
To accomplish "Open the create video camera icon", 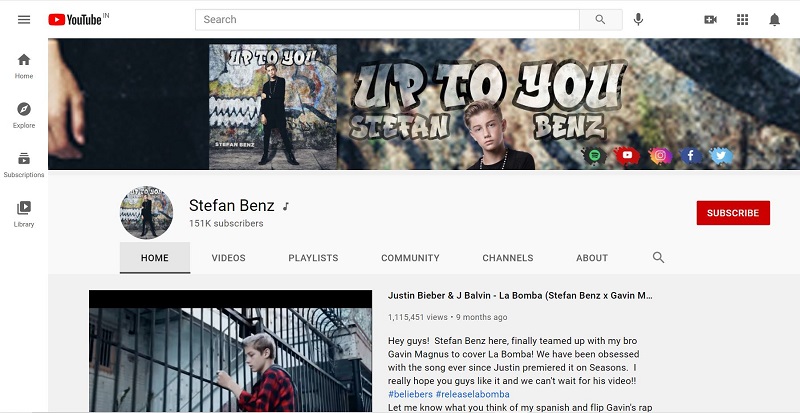I will click(x=710, y=19).
